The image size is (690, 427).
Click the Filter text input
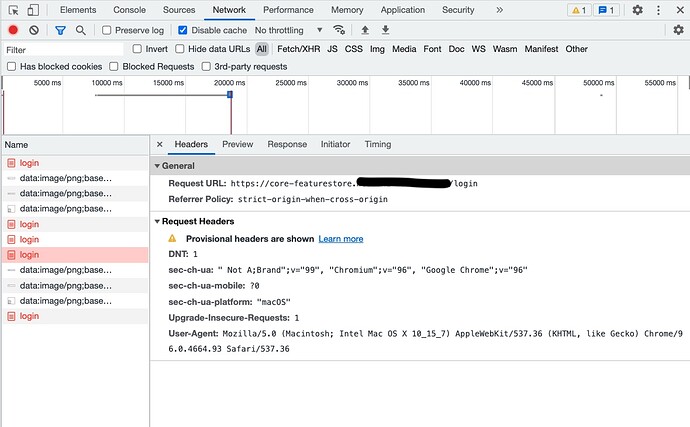coord(63,50)
